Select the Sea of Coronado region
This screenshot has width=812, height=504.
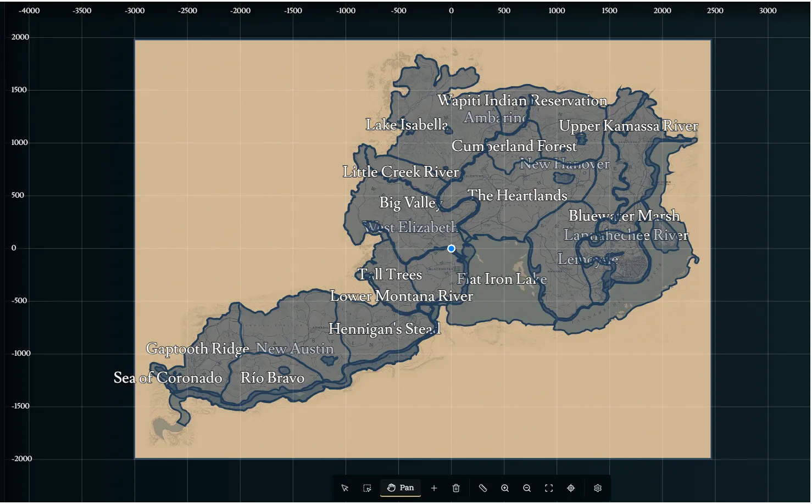pos(167,378)
